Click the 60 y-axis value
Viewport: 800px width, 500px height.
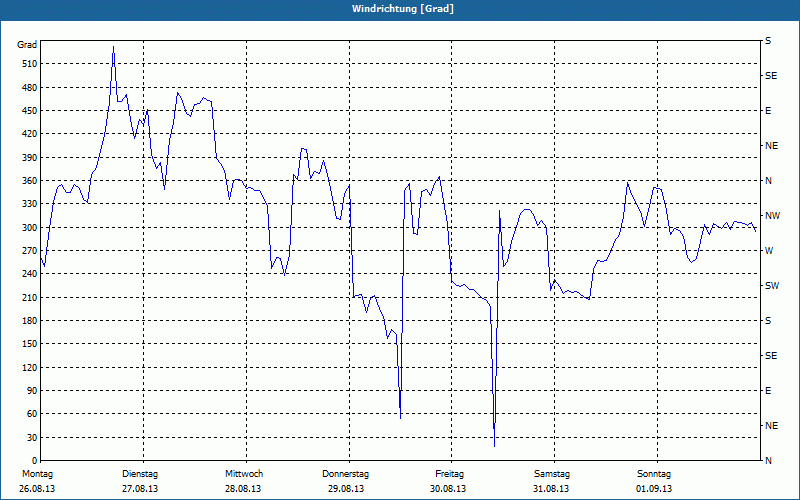tap(32, 414)
